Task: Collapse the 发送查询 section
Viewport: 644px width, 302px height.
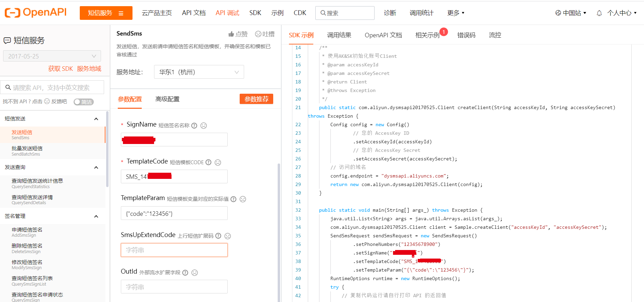Action: (96, 168)
